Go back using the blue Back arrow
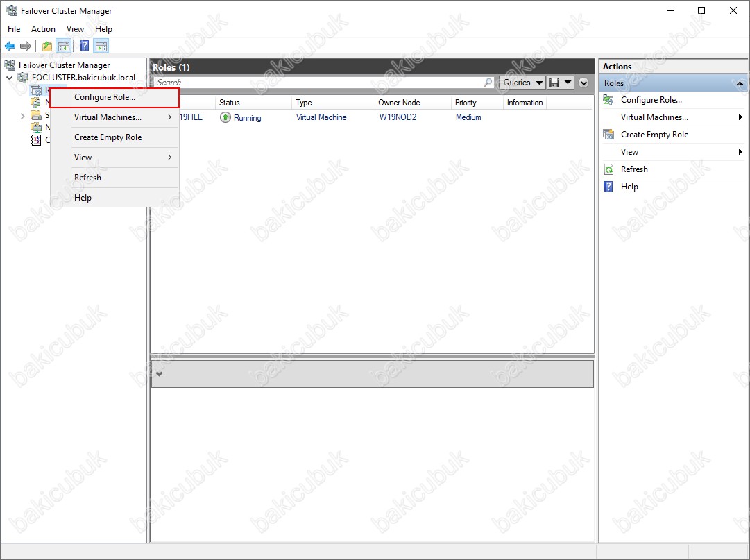This screenshot has height=560, width=750. point(10,46)
